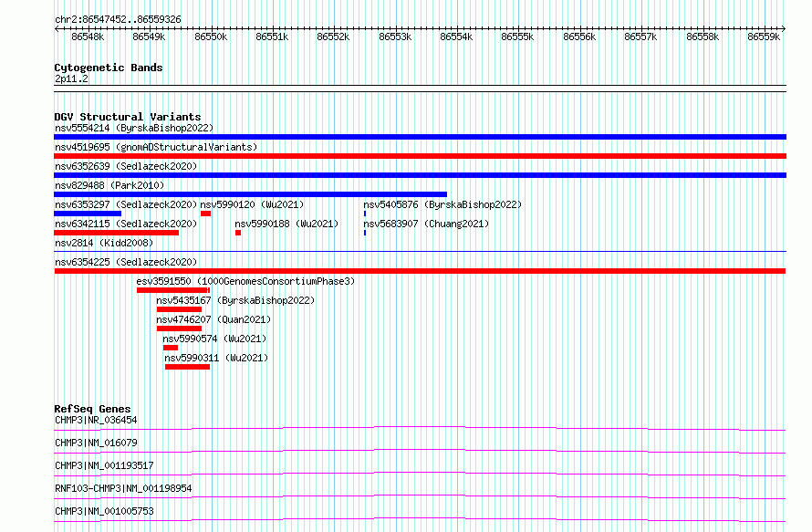Click the 86548k ruler tick label
Screen dimensions: 812x532
coord(88,37)
